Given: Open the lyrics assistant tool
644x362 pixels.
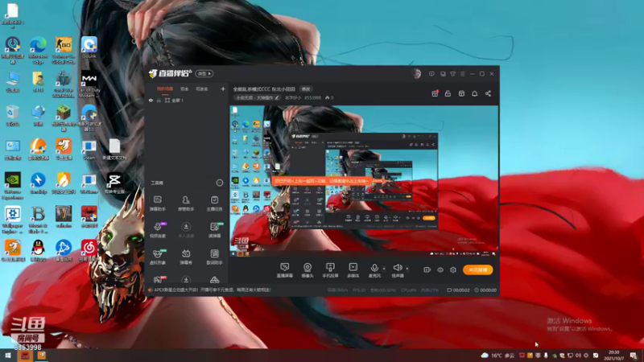Looking at the screenshot, I should (214, 257).
